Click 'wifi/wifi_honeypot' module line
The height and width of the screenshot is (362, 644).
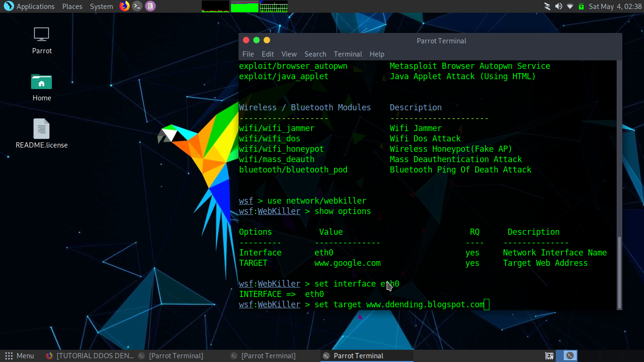pos(281,149)
